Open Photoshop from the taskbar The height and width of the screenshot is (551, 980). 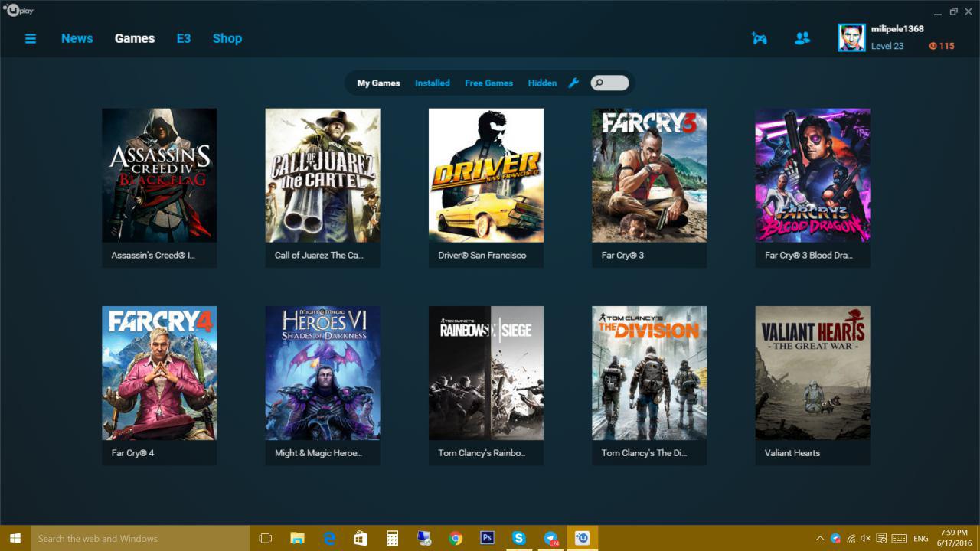coord(487,538)
